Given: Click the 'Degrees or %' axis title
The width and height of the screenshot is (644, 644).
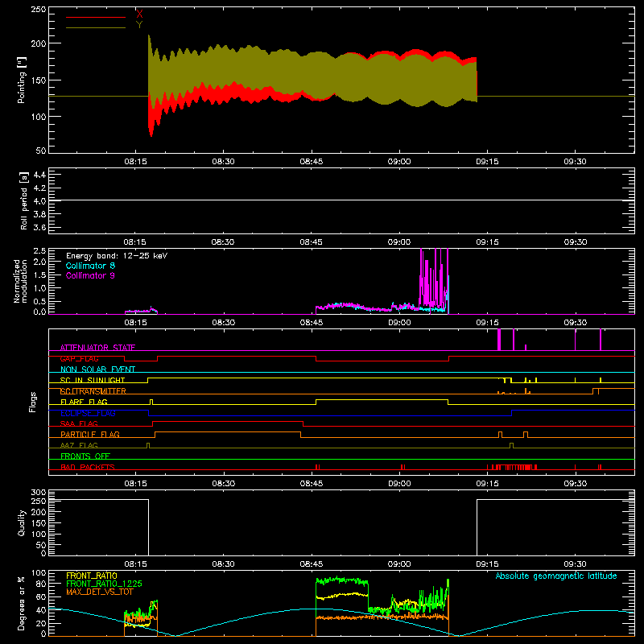Looking at the screenshot, I should click(x=22, y=603).
